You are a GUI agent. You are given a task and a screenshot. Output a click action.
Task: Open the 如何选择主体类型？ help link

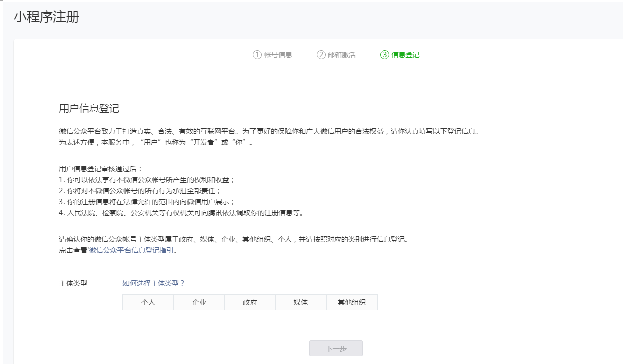(154, 283)
